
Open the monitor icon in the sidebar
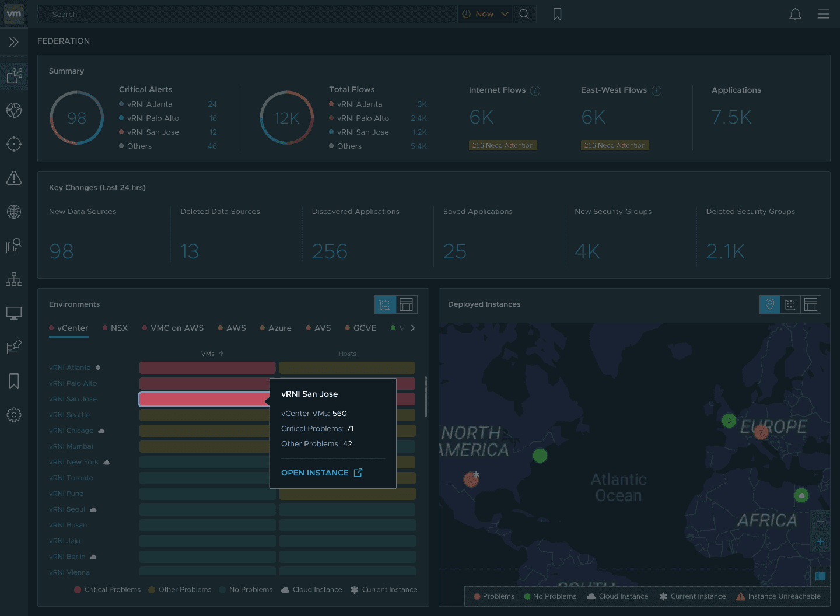(x=14, y=313)
